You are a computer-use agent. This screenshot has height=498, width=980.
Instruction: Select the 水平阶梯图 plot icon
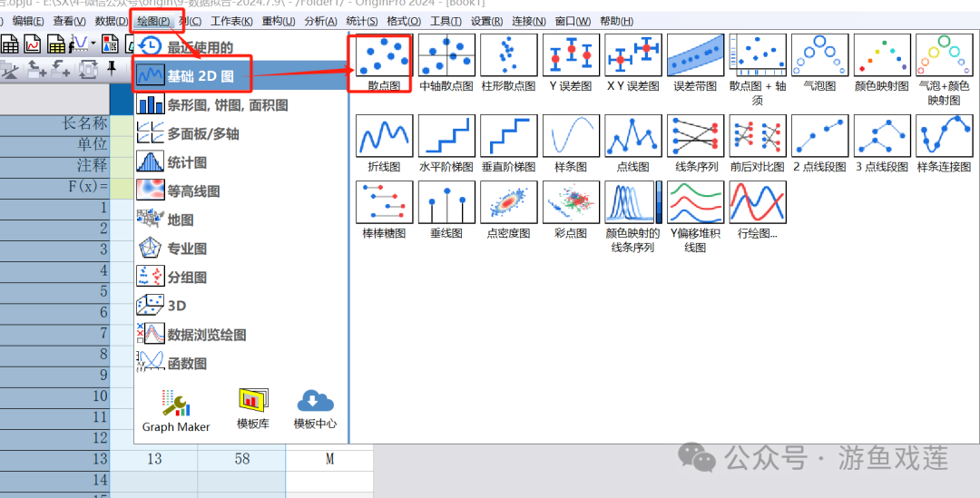446,135
